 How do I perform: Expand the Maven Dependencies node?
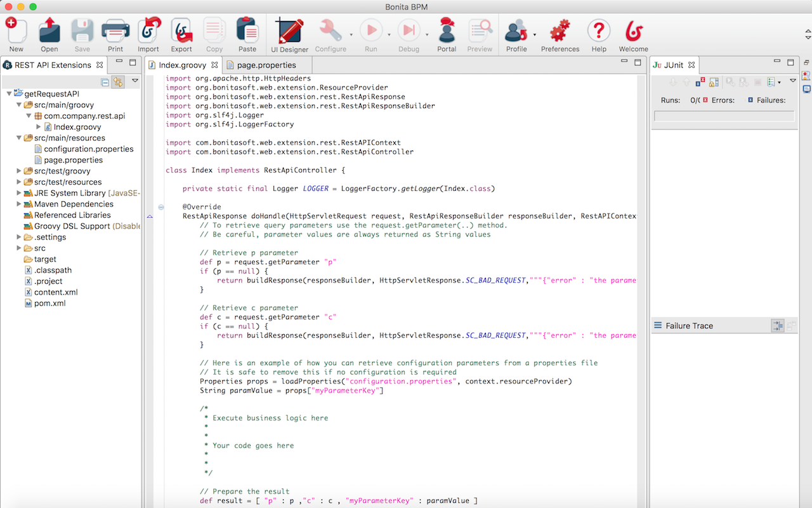[x=19, y=204]
